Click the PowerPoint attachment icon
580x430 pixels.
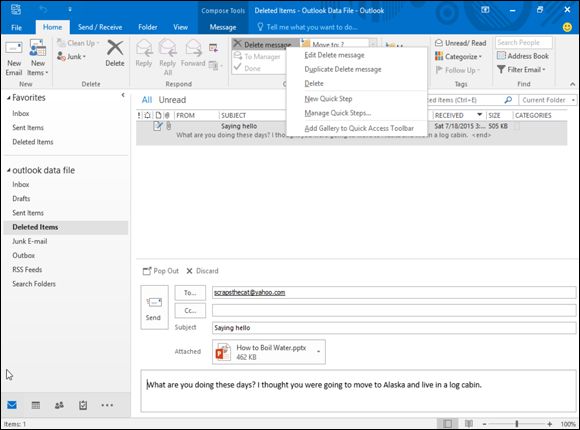223,352
